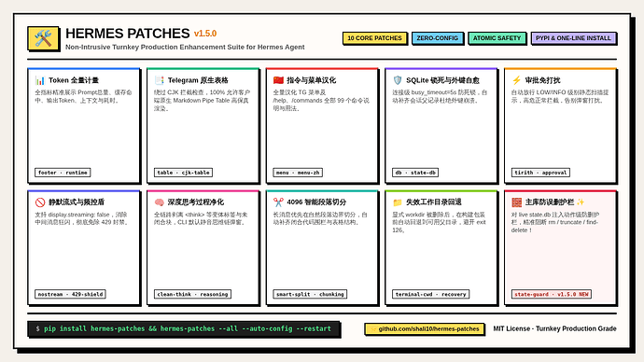Click the description text under Token 全量计量
Image resolution: width=644 pixels, height=362 pixels.
click(x=83, y=96)
